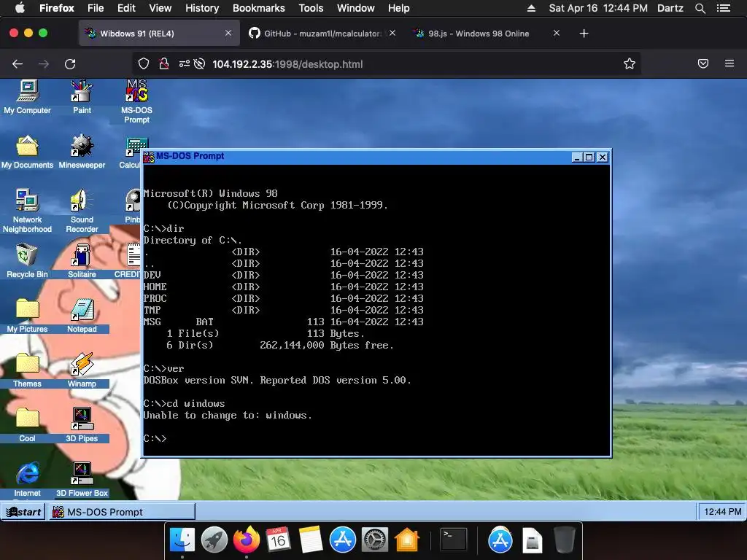Bookmark this page with the star icon
This screenshot has width=747, height=560.
(630, 64)
